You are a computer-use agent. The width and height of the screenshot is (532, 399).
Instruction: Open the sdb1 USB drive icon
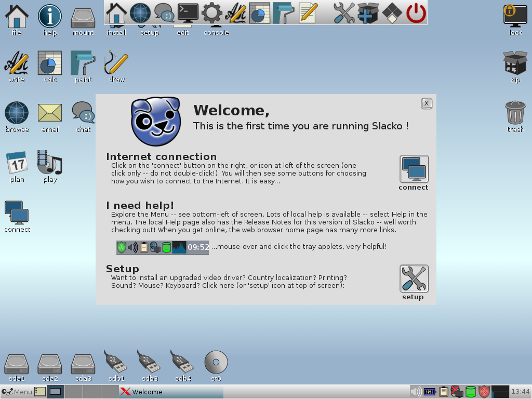[x=116, y=366]
